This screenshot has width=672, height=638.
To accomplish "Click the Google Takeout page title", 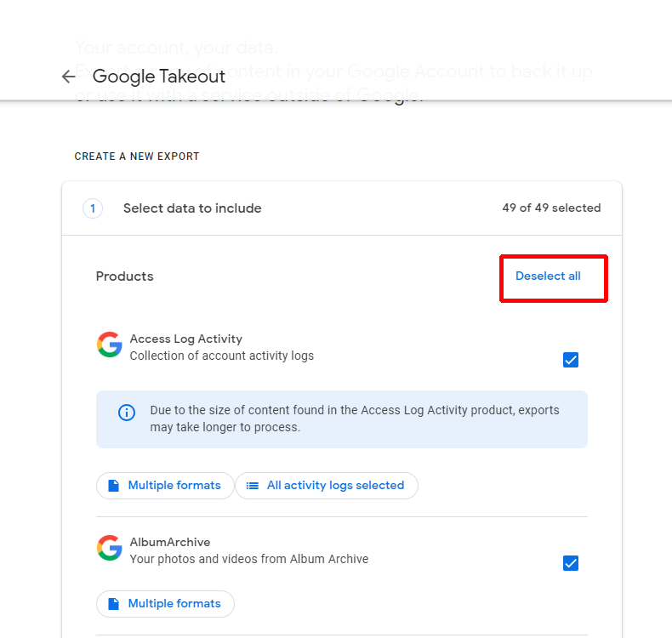I will [159, 77].
